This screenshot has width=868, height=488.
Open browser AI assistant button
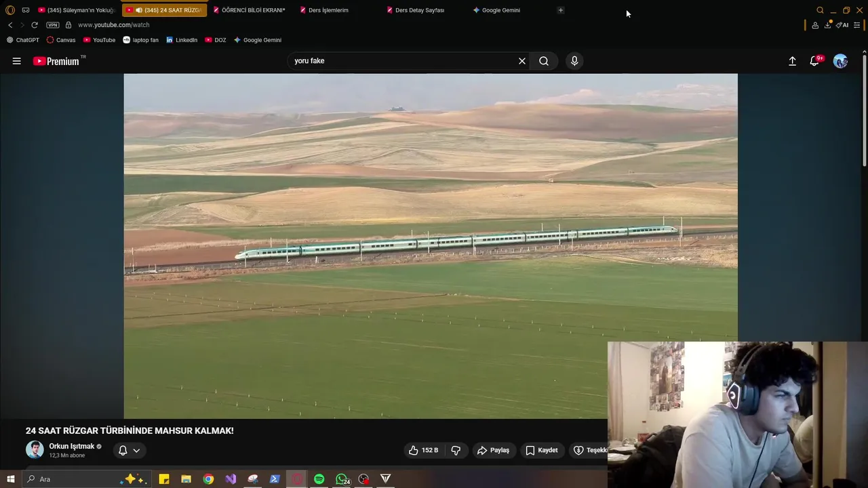pos(842,25)
